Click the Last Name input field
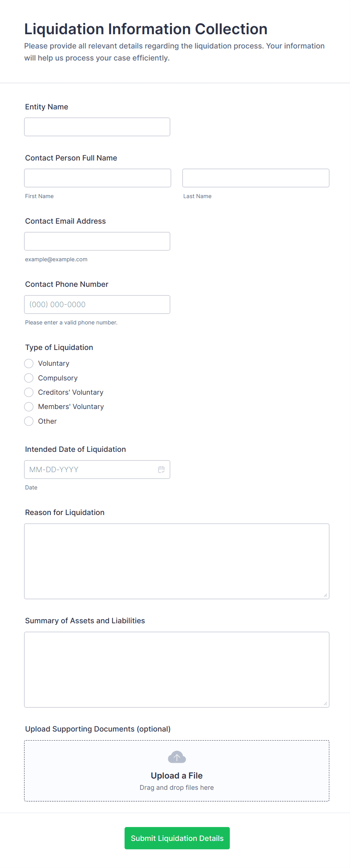The height and width of the screenshot is (868, 350). click(x=256, y=178)
